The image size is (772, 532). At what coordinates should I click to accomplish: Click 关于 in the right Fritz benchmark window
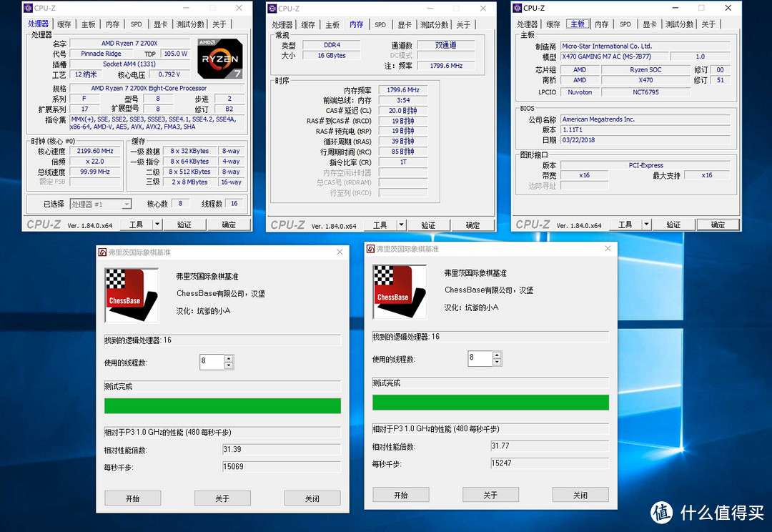click(x=491, y=495)
